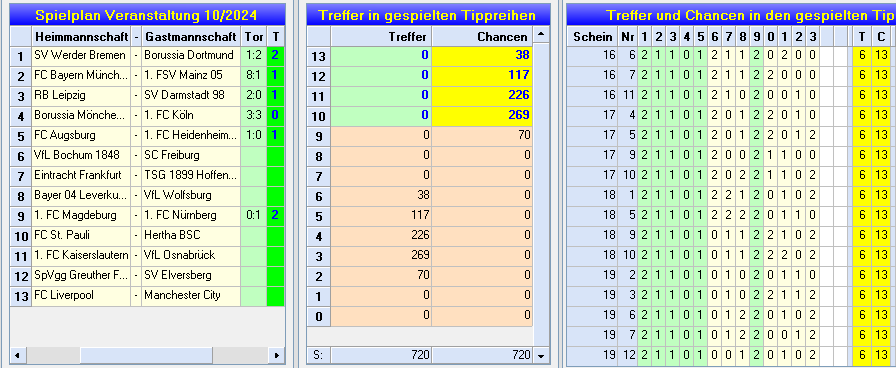Click score 3:3 in Tor column
The image size is (896, 368).
point(254,115)
